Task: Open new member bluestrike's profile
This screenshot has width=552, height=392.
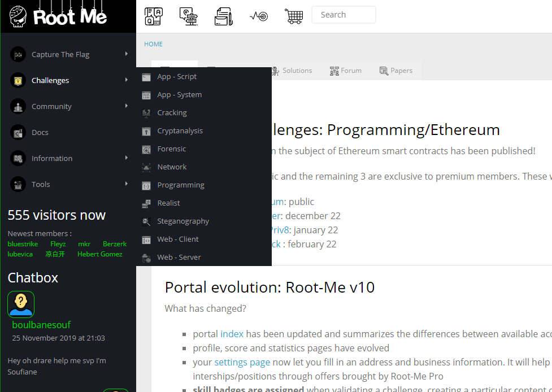Action: click(23, 244)
